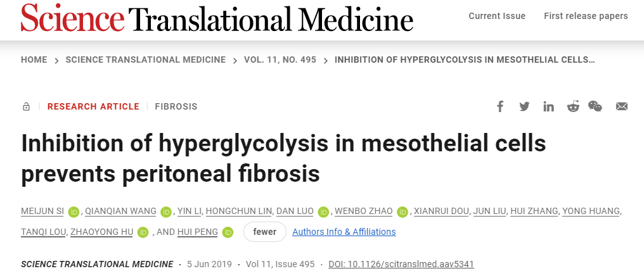Open Meijun Si's ORCID iD icon

tap(74, 211)
